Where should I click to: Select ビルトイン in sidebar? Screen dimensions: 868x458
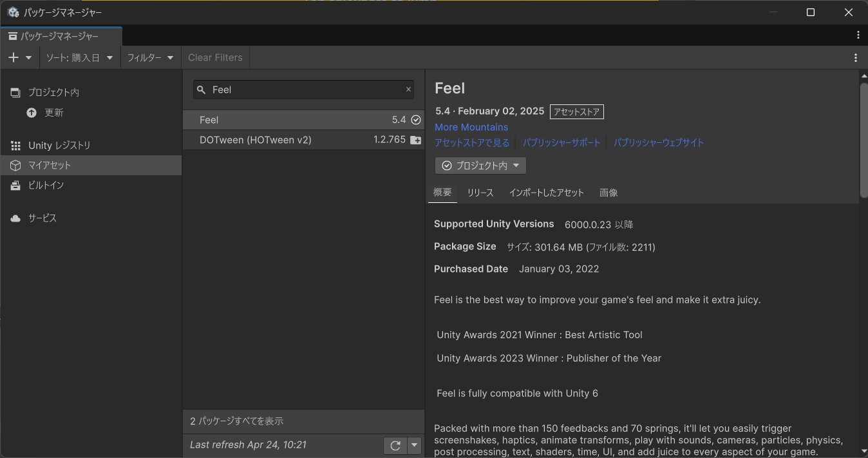coord(91,185)
